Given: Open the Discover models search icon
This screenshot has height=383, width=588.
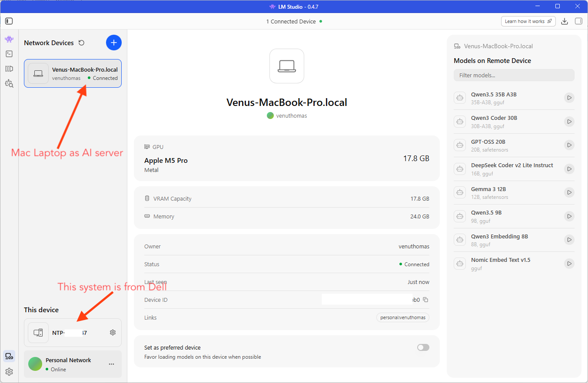Looking at the screenshot, I should [9, 83].
